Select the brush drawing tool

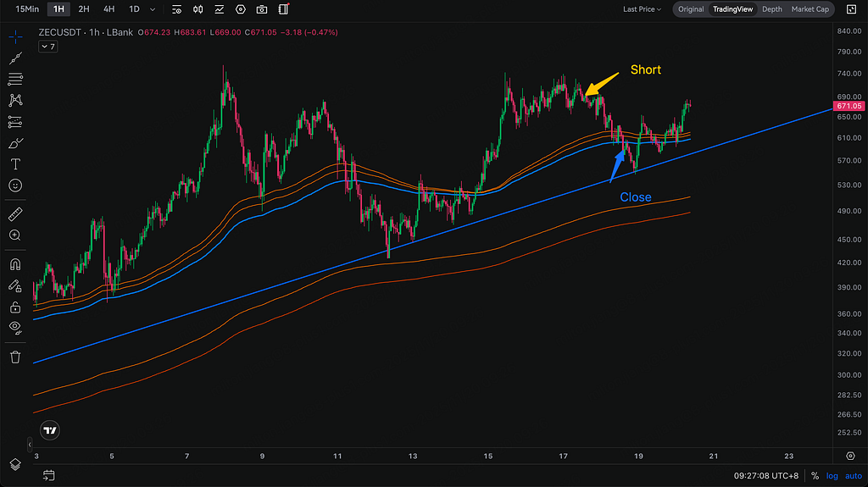pos(15,143)
